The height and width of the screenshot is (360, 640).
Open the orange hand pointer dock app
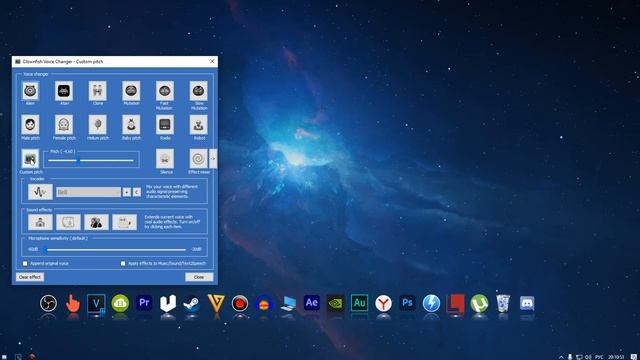73,304
